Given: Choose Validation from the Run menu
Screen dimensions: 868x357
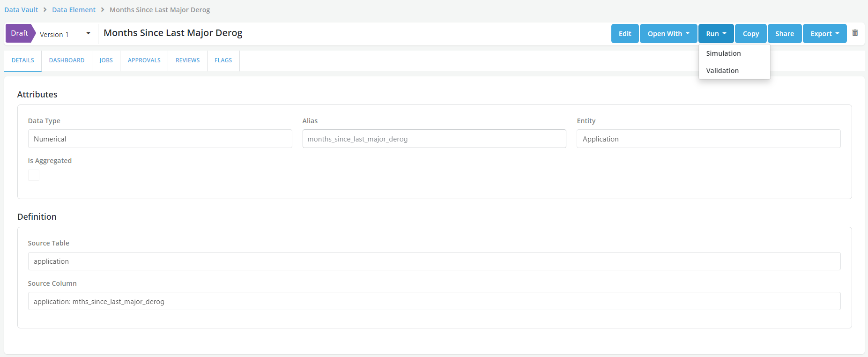Looking at the screenshot, I should (722, 71).
